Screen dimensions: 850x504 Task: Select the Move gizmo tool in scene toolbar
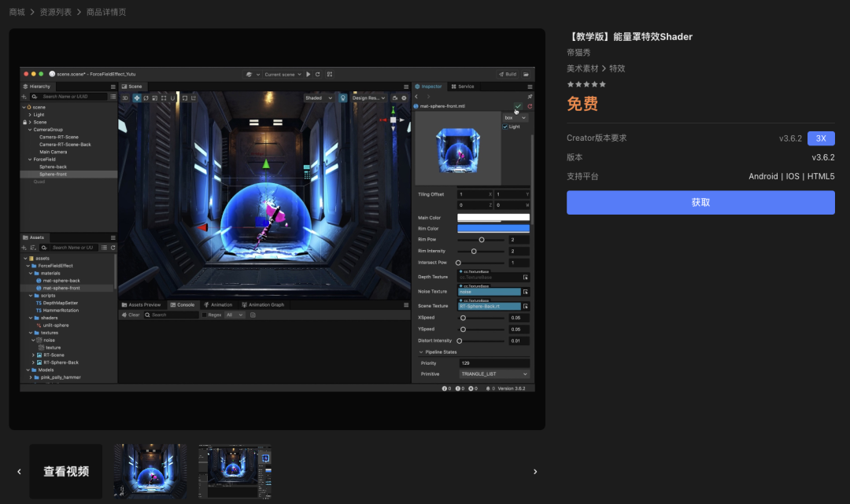click(x=137, y=98)
